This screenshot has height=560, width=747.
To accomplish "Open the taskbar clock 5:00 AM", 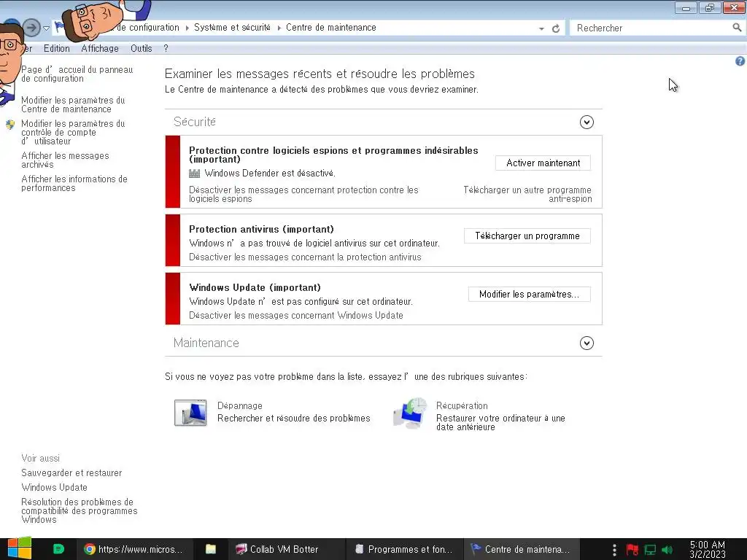I will pyautogui.click(x=708, y=550).
